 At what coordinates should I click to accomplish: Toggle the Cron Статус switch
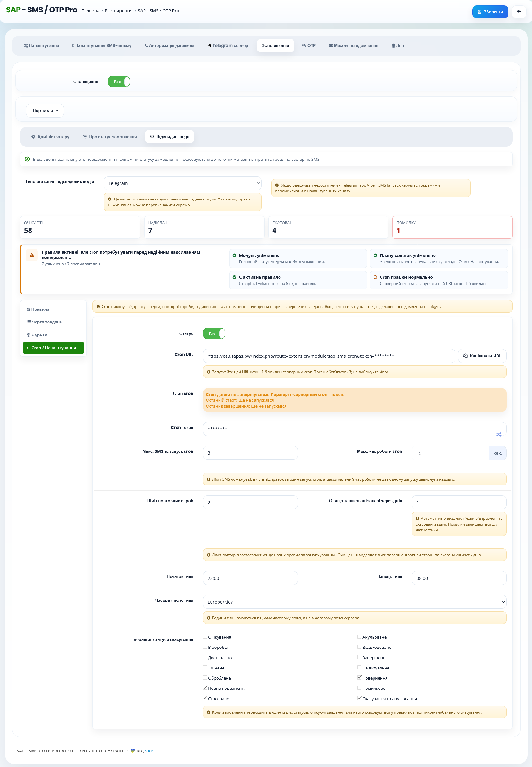click(214, 334)
